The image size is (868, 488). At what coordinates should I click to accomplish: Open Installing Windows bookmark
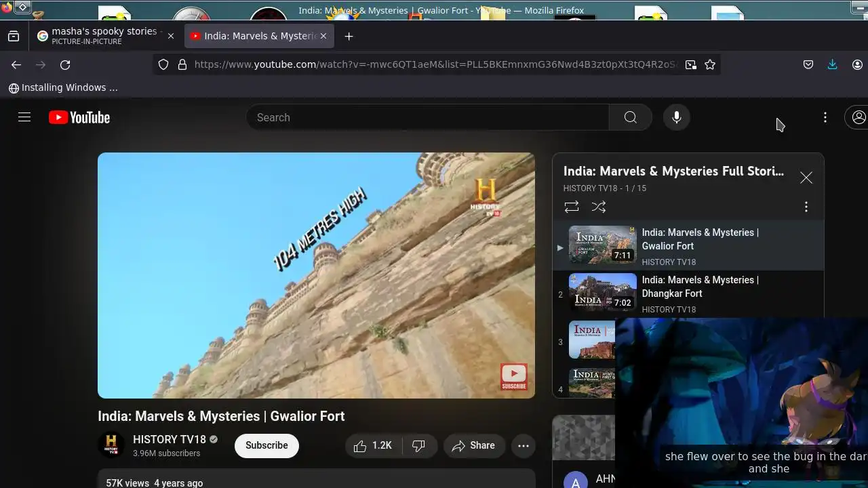click(63, 87)
